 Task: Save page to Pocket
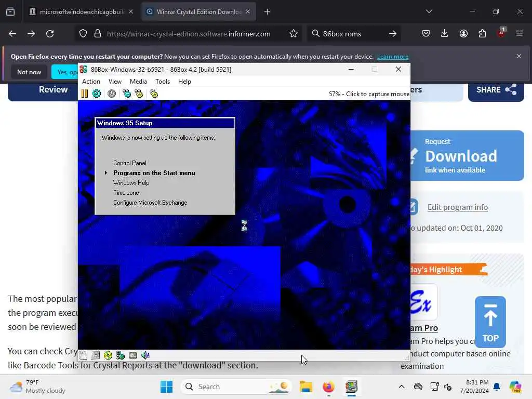coord(426,34)
